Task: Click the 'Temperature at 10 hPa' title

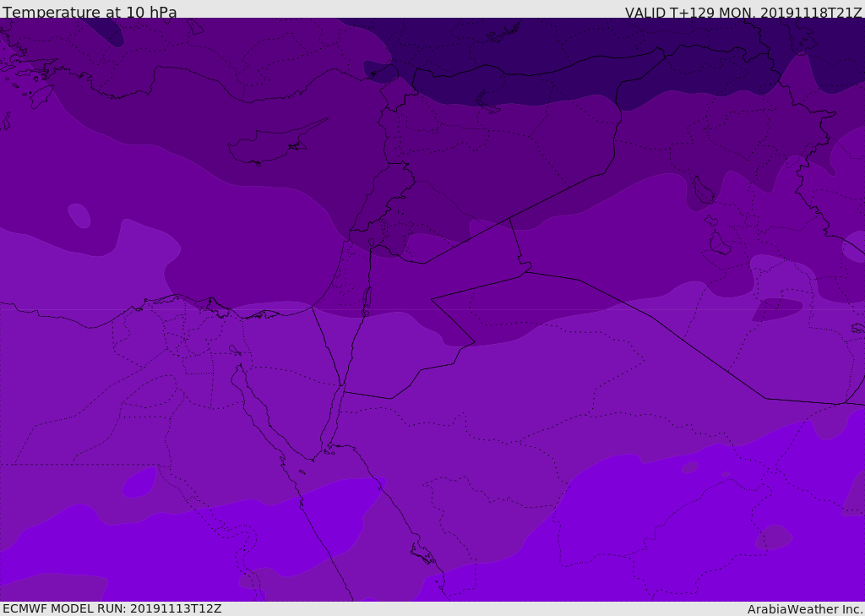Action: [x=90, y=12]
